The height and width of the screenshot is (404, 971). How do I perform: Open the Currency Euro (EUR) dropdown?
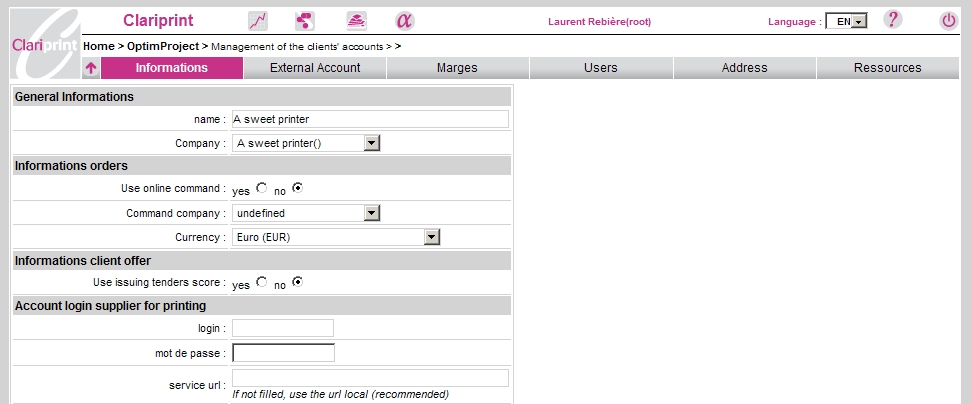(431, 237)
